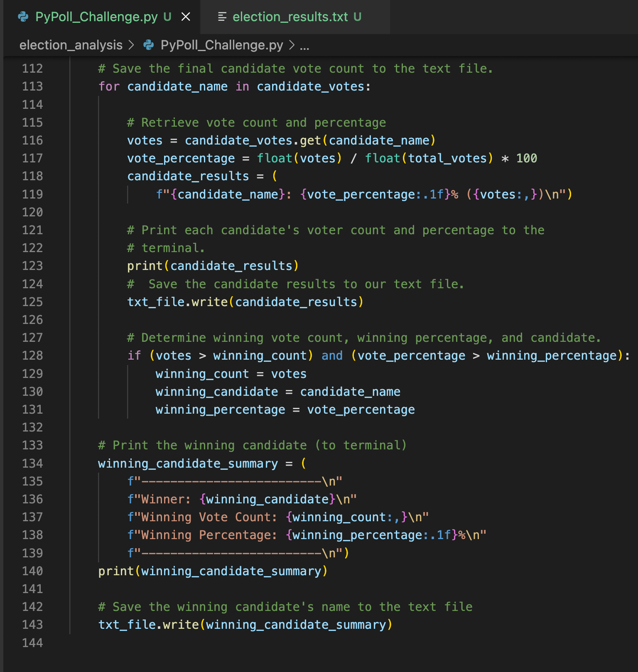This screenshot has height=672, width=638.
Task: Click the comment "# Retrieve vote count and percentage"
Action: coord(256,123)
